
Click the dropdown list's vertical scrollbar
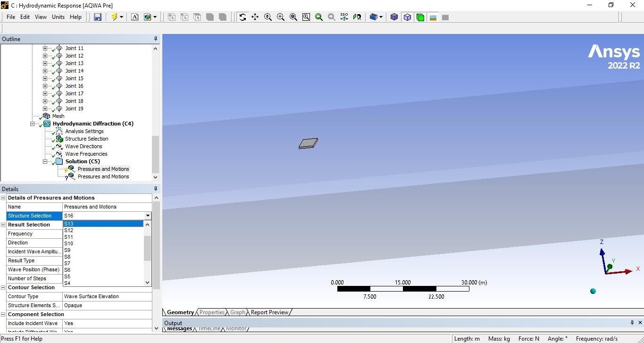[x=148, y=249]
